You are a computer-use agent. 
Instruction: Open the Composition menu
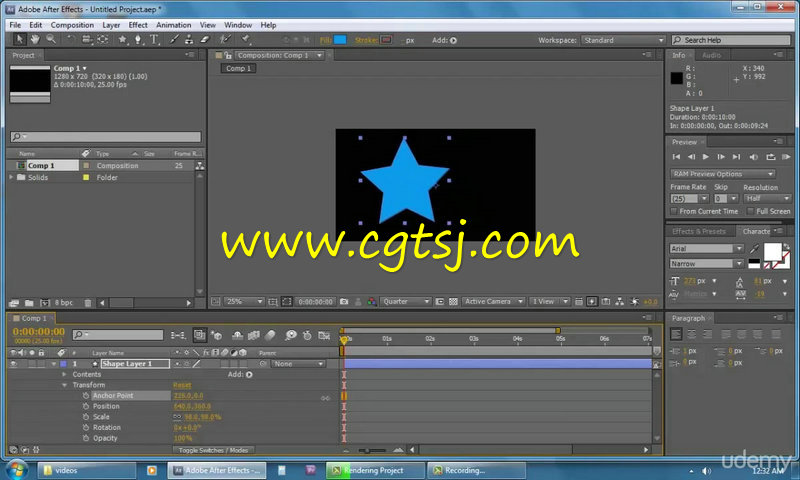pos(72,25)
